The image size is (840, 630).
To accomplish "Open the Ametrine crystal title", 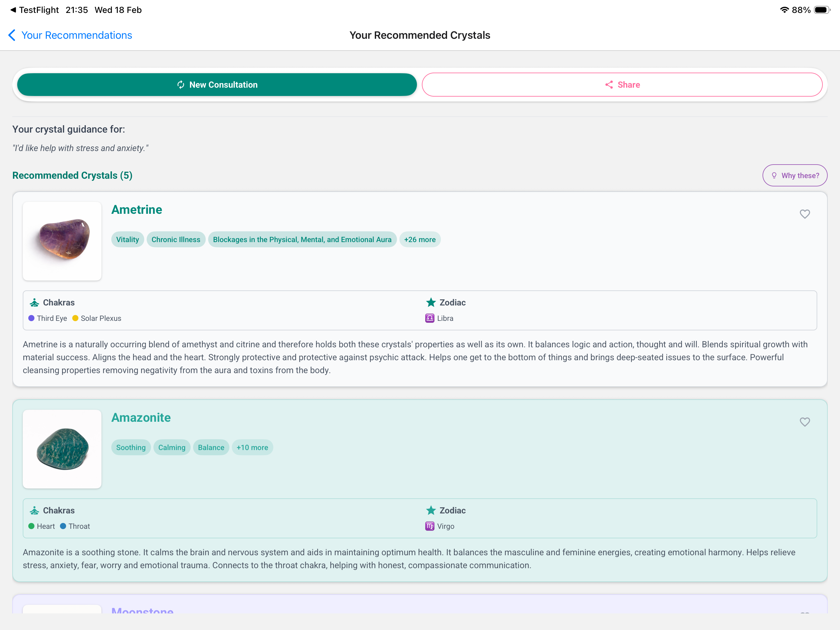I will point(137,210).
